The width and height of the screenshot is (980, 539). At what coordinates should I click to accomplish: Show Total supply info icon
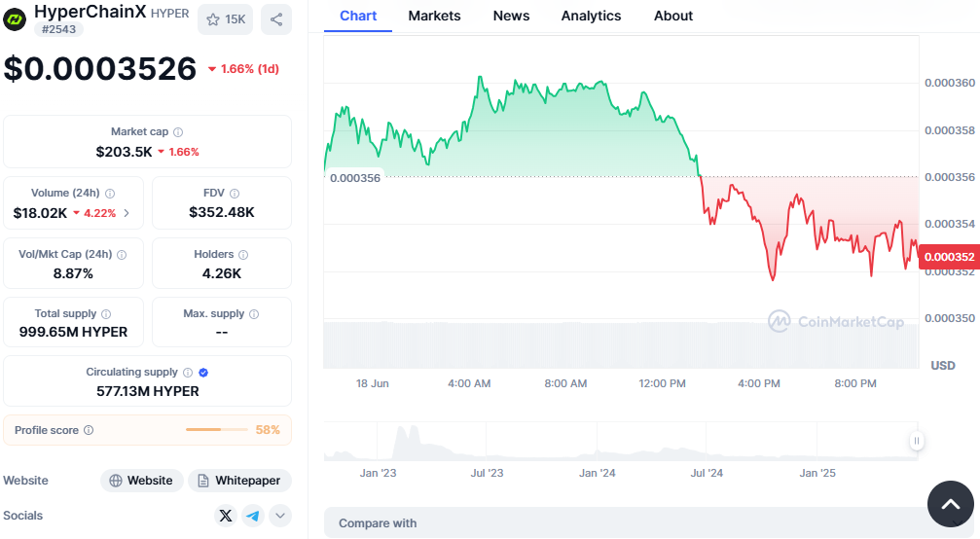click(x=106, y=314)
